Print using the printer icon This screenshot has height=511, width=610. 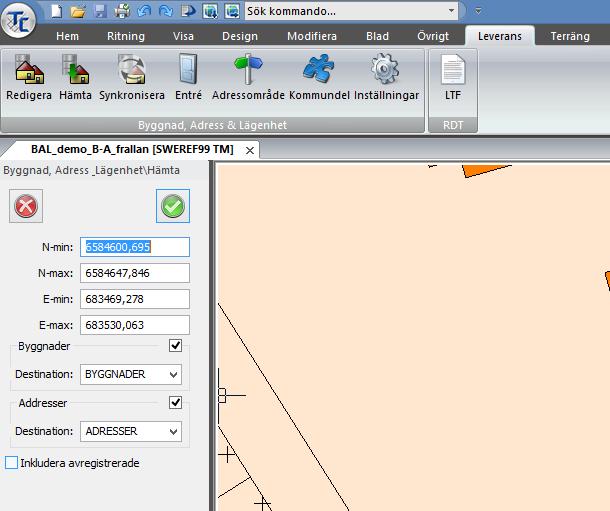tap(122, 11)
